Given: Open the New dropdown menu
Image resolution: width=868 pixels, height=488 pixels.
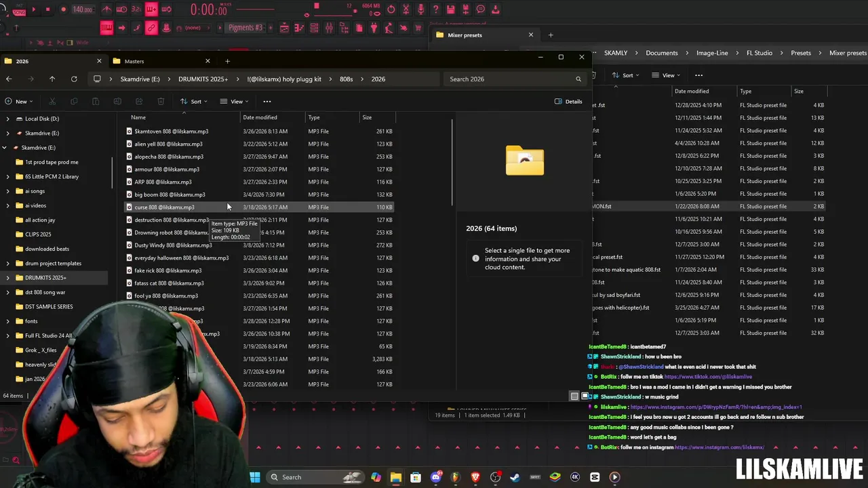Looking at the screenshot, I should (x=20, y=102).
